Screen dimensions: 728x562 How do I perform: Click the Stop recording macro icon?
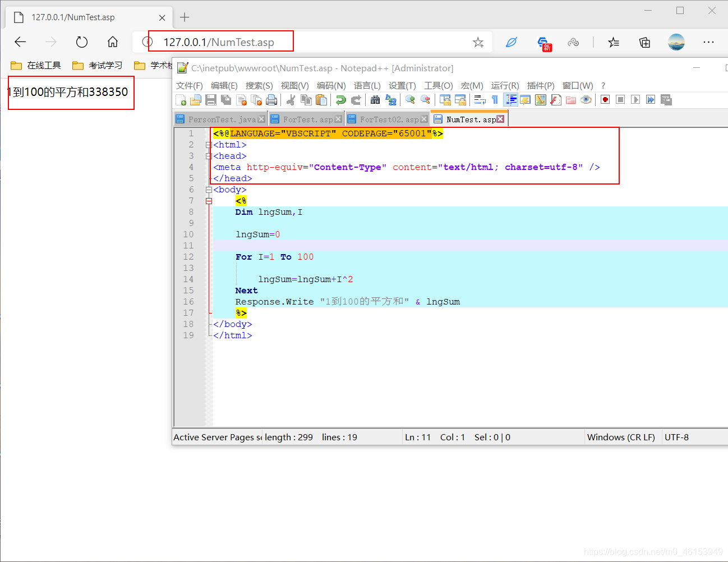[x=620, y=100]
